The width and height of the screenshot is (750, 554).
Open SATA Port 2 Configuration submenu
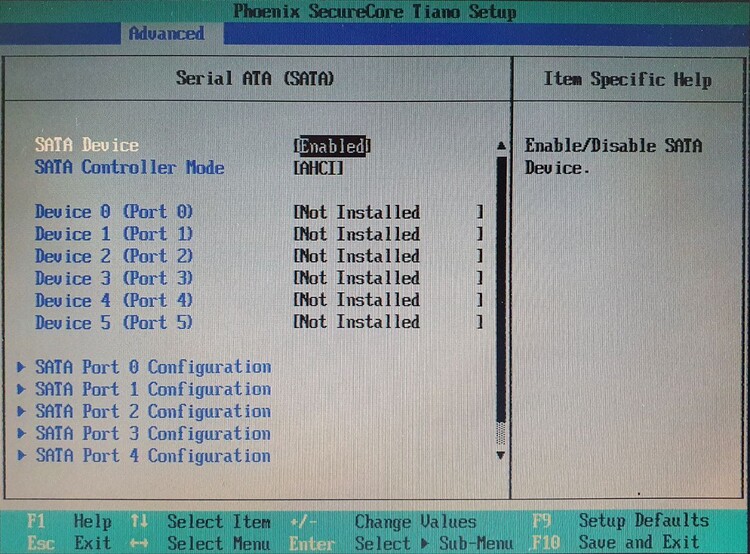click(x=153, y=411)
